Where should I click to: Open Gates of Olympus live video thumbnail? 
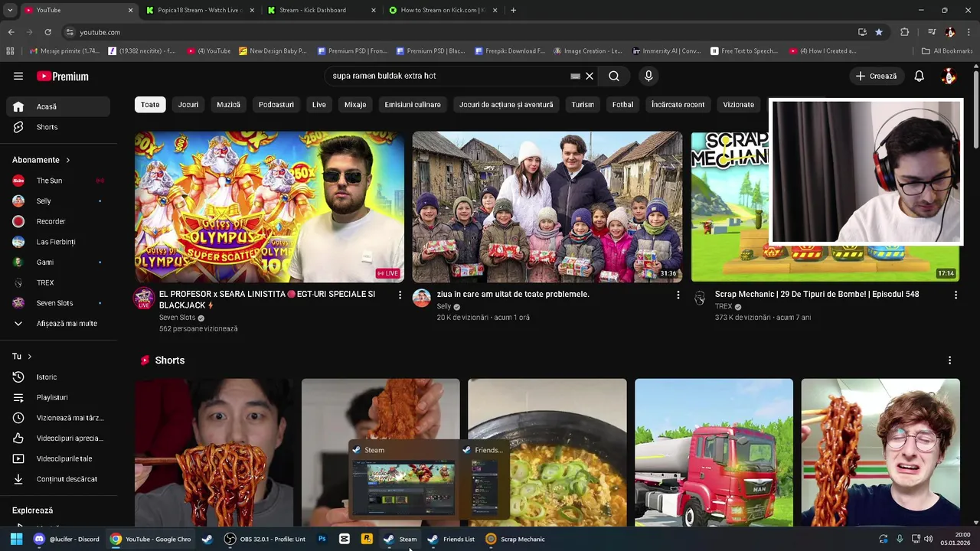(x=269, y=207)
